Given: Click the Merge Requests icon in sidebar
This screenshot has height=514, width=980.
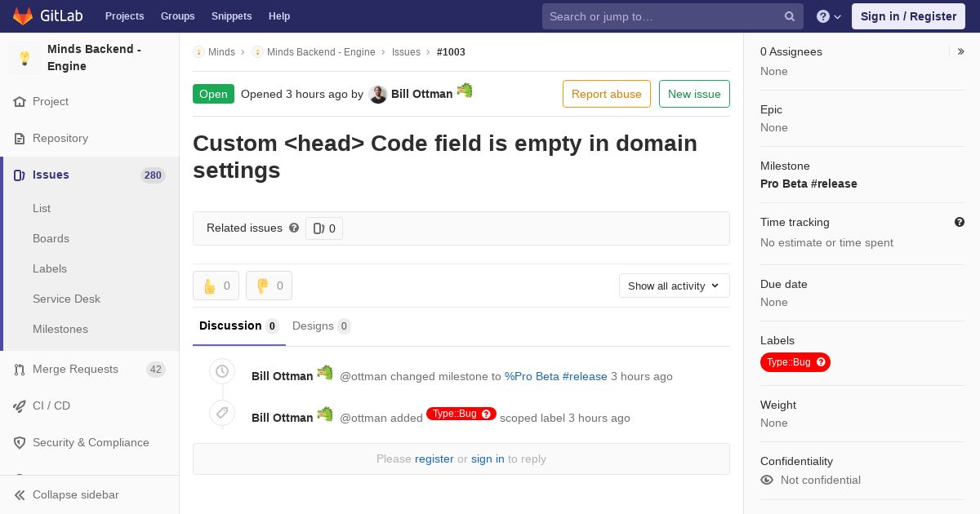Looking at the screenshot, I should coord(20,370).
